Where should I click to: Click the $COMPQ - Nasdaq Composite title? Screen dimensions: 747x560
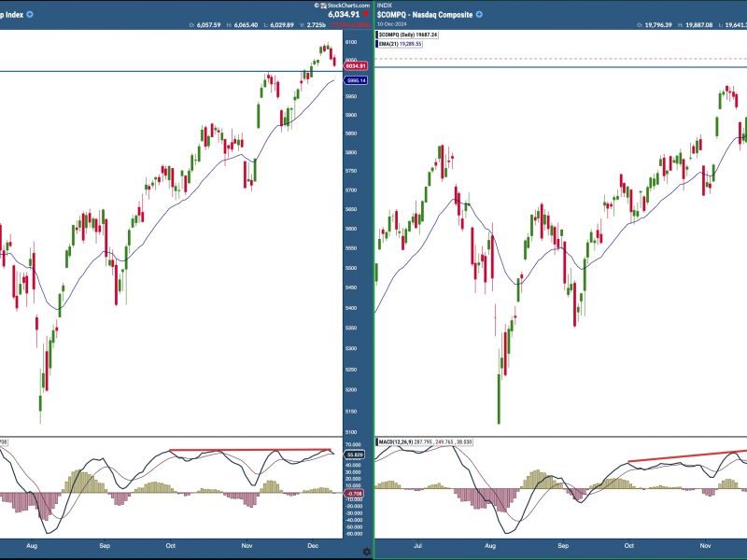425,14
